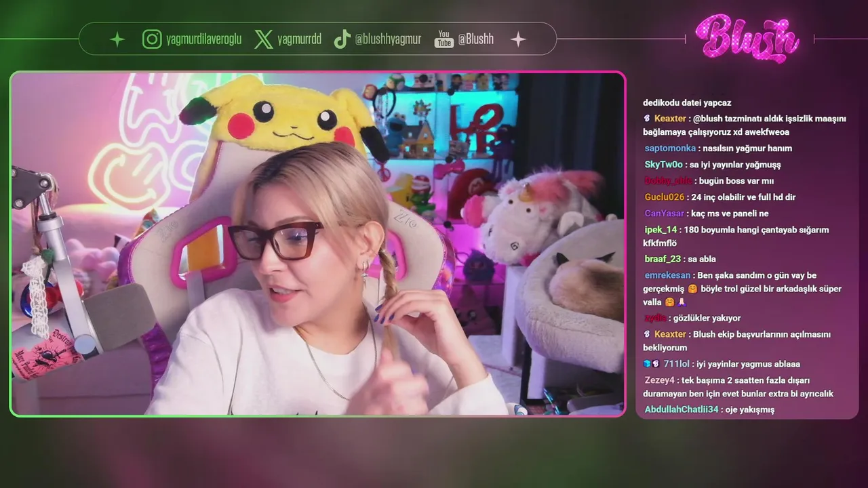Click the white sparkle star icon
This screenshot has width=868, height=488.
click(518, 39)
